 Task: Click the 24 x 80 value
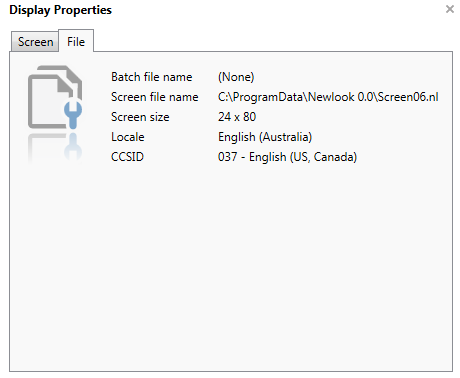(x=237, y=117)
